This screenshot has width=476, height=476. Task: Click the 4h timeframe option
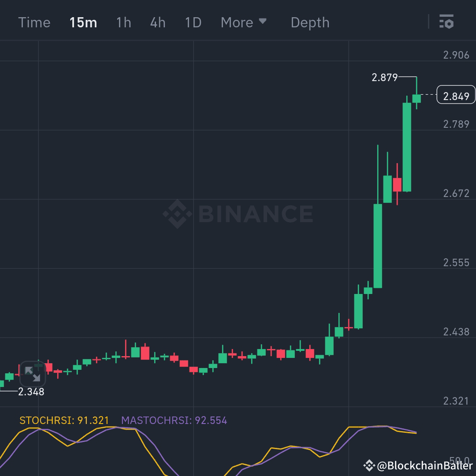pyautogui.click(x=157, y=22)
